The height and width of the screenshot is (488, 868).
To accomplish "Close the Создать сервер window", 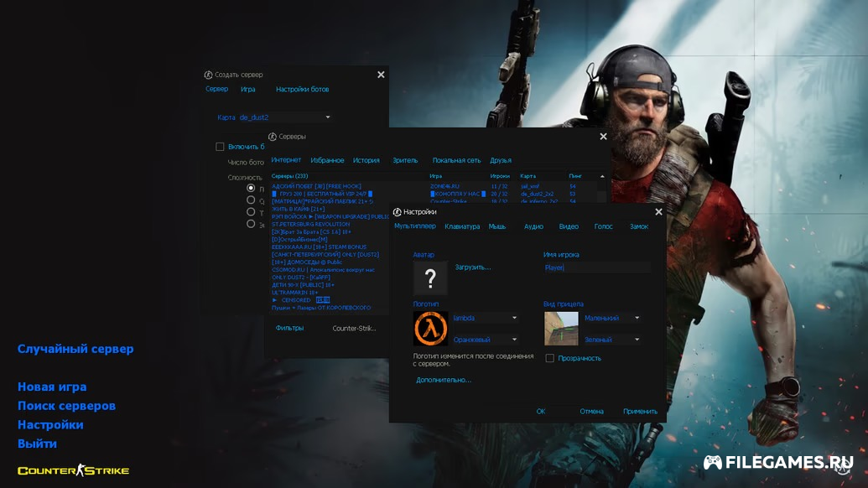I will pos(381,75).
